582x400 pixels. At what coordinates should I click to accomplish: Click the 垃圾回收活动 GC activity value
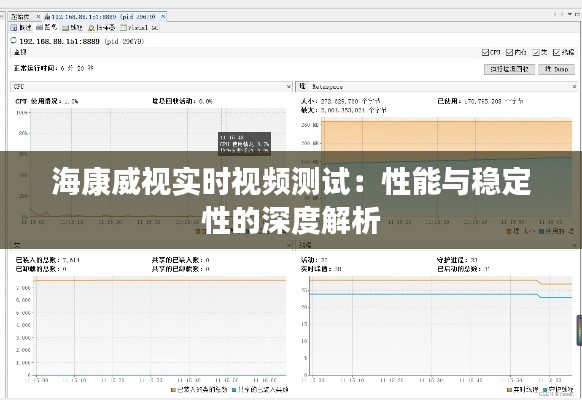(205, 101)
